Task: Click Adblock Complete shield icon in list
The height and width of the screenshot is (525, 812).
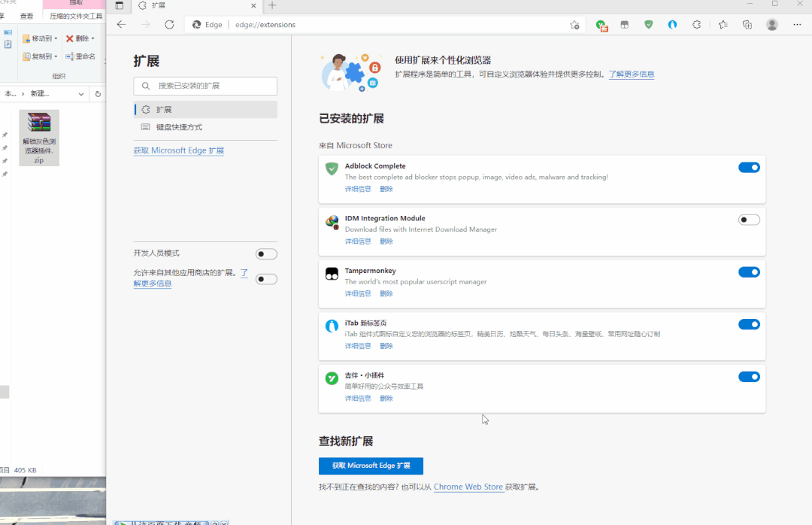Action: pos(332,168)
